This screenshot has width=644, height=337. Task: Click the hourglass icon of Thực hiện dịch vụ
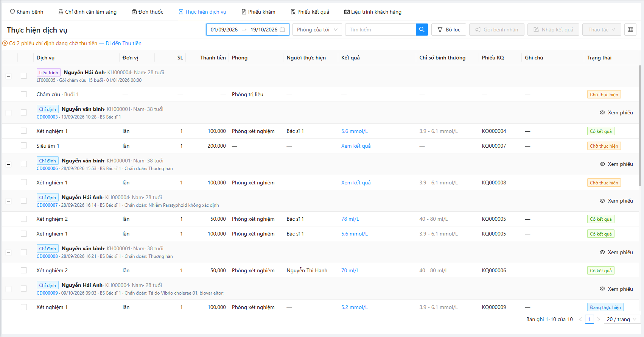pos(181,12)
